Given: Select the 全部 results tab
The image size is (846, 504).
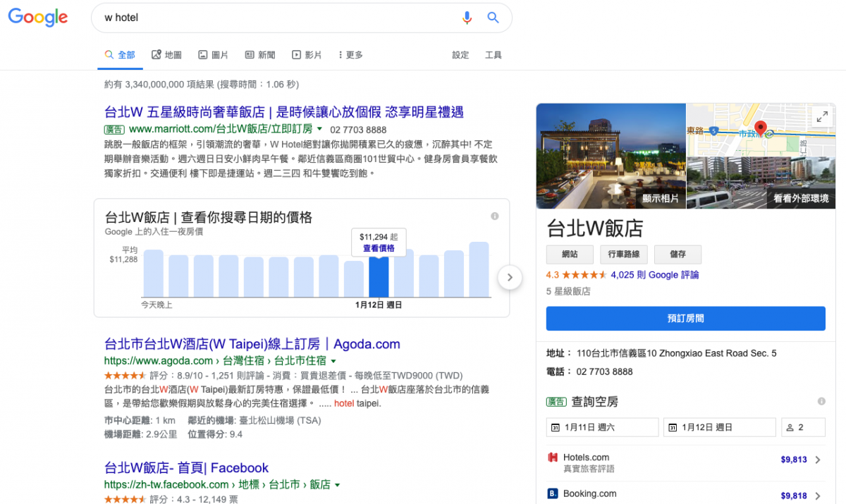Looking at the screenshot, I should (x=120, y=55).
